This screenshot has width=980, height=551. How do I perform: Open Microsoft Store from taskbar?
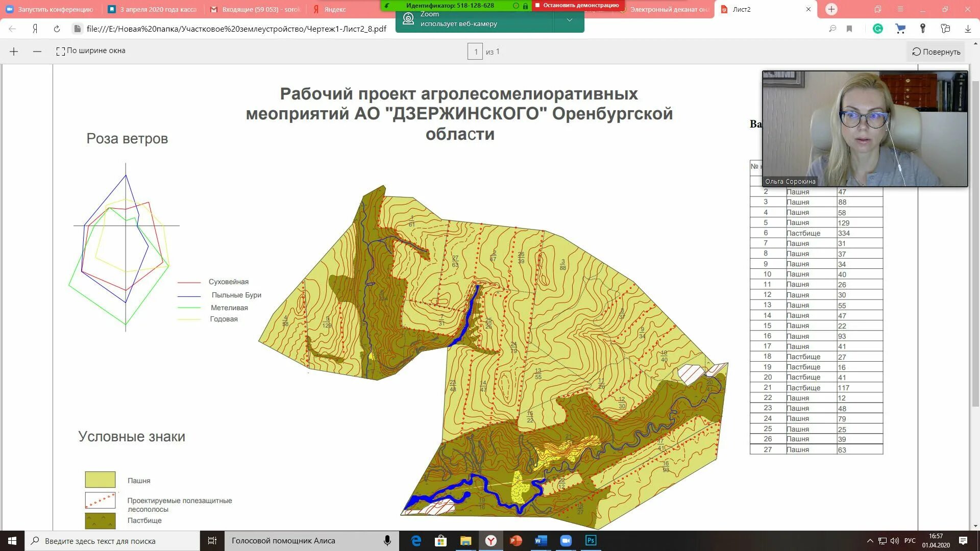(440, 541)
